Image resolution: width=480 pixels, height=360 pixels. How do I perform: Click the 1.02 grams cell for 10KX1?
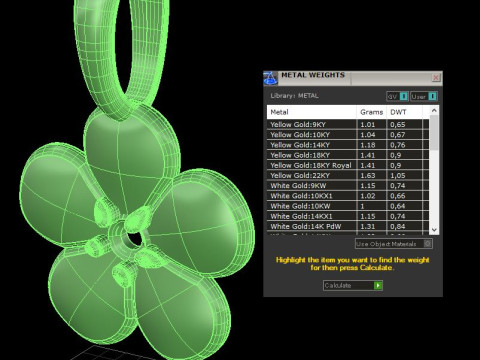pyautogui.click(x=371, y=196)
